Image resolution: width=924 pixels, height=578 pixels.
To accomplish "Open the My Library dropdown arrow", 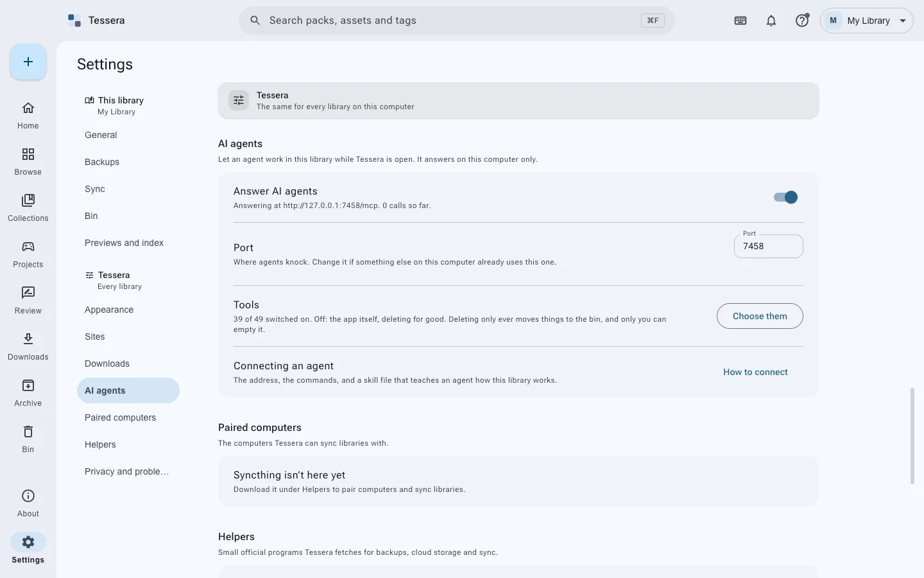I will (903, 21).
